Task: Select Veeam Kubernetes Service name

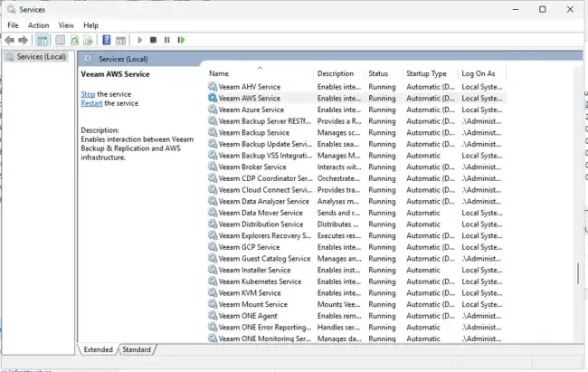Action: tap(260, 281)
